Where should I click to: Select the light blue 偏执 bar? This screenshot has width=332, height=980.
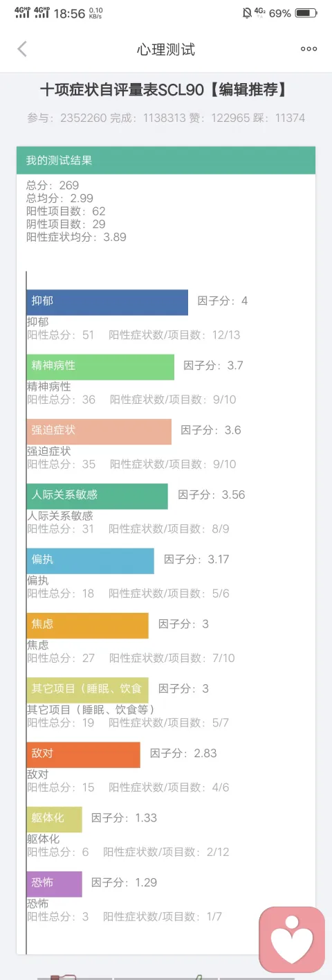(91, 561)
